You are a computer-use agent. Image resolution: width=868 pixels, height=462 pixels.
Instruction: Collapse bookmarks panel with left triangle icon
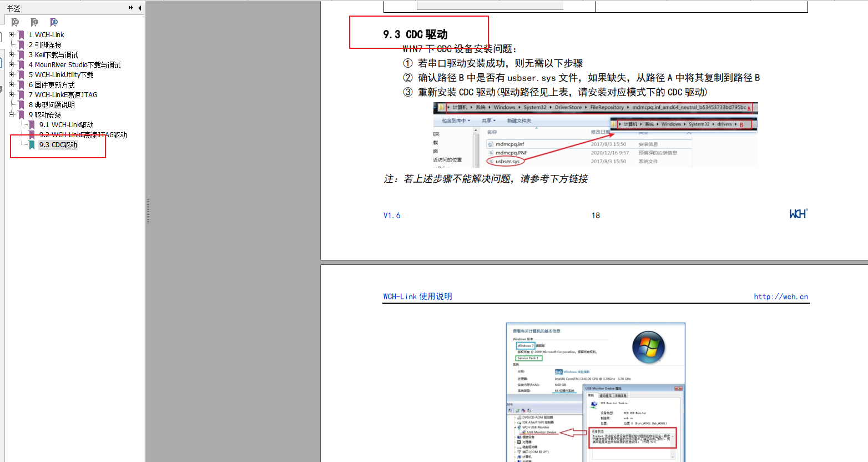139,8
